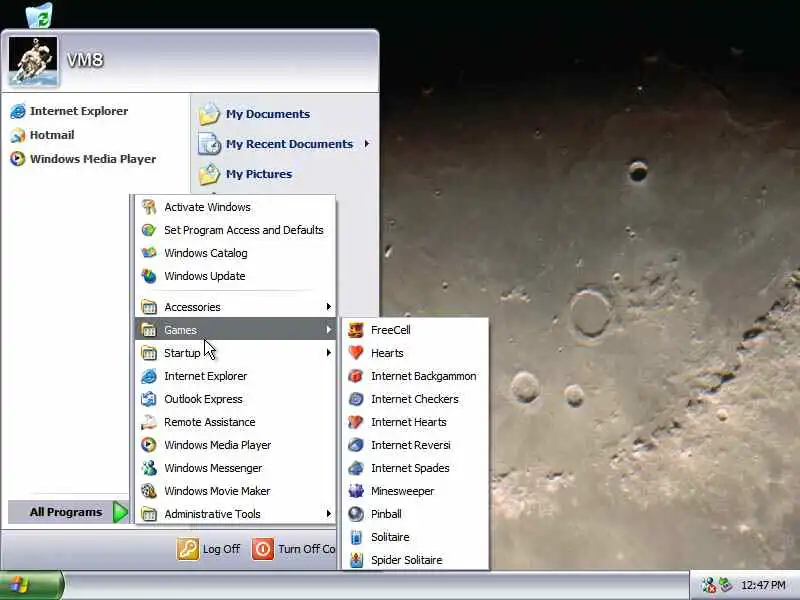This screenshot has height=600, width=800.
Task: Click the second system tray icon beside clock
Action: [725, 585]
